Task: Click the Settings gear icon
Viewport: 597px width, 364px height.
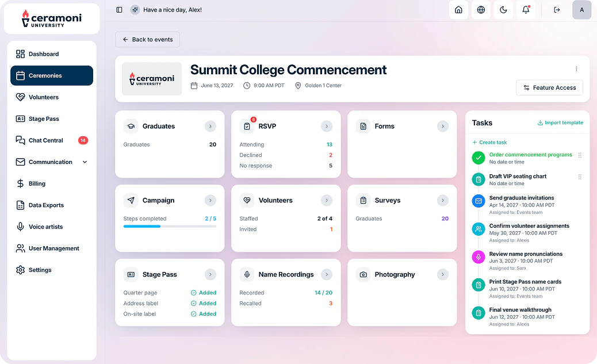Action: pos(20,270)
